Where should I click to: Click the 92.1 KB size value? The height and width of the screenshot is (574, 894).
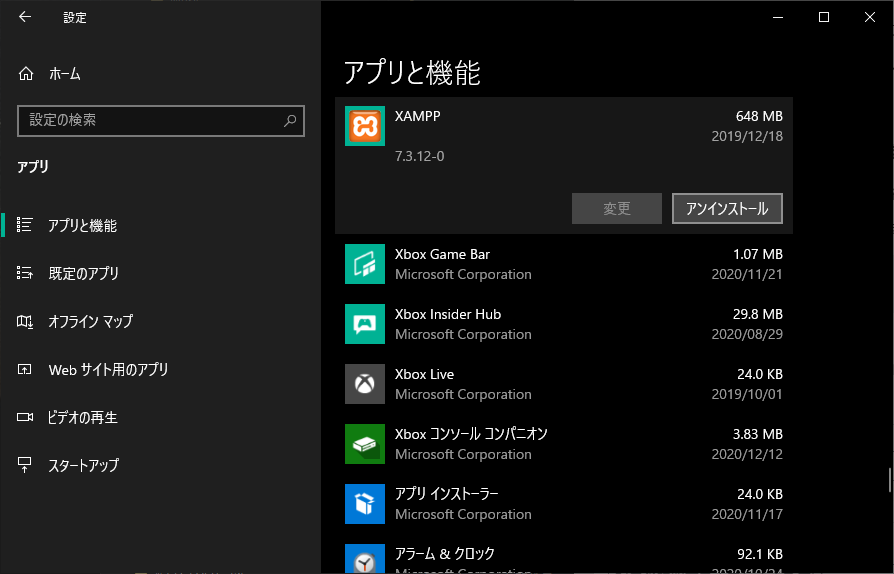click(x=759, y=554)
